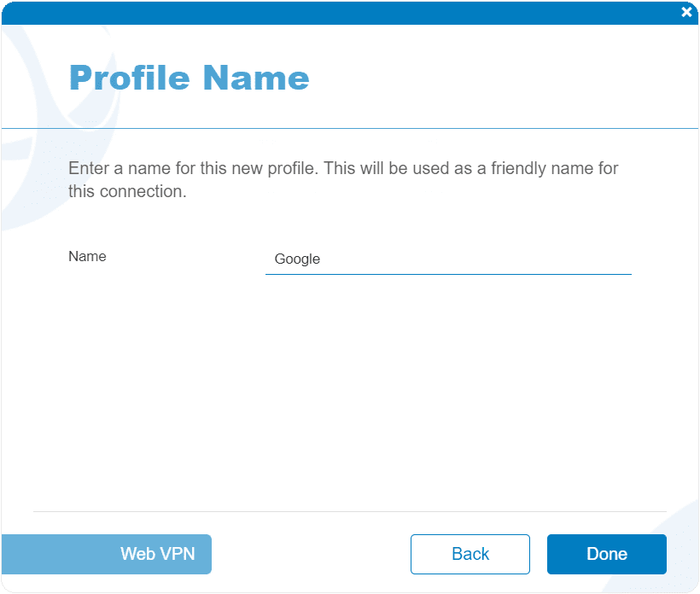Click the gray divider line above the buttons
This screenshot has height=594, width=700.
pyautogui.click(x=349, y=511)
